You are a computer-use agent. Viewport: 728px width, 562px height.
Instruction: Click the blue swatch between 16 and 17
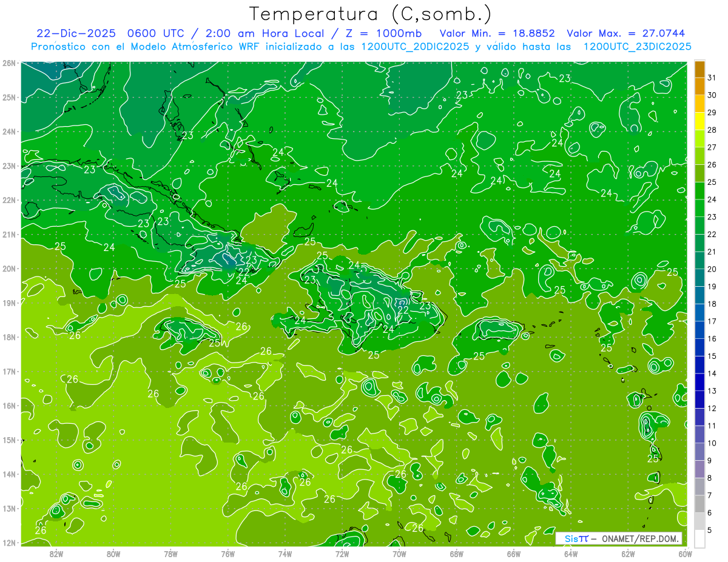coord(699,330)
